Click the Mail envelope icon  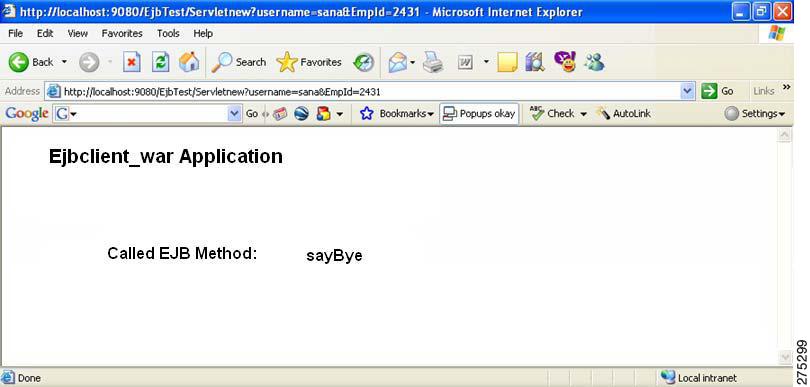tap(397, 63)
